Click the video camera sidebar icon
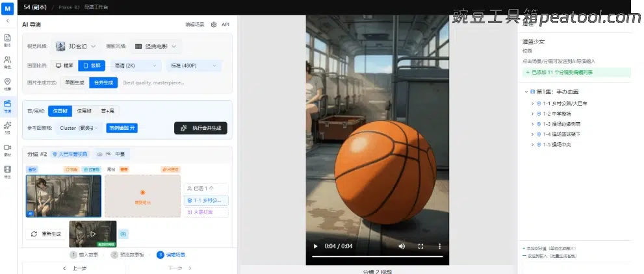 (7, 149)
